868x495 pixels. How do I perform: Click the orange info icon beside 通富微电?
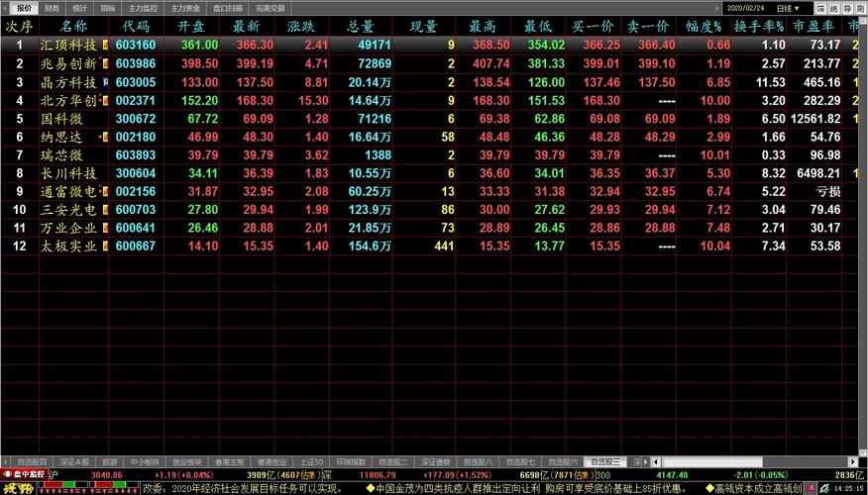pos(105,191)
